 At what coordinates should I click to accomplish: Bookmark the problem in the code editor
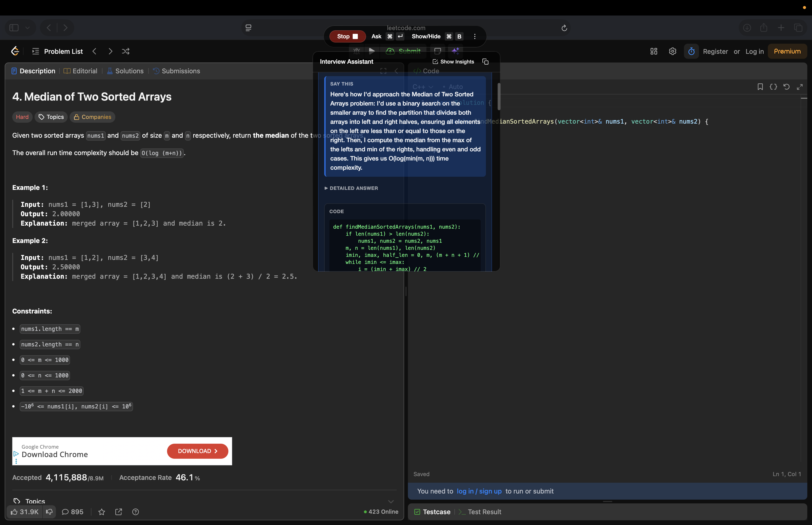pyautogui.click(x=760, y=86)
